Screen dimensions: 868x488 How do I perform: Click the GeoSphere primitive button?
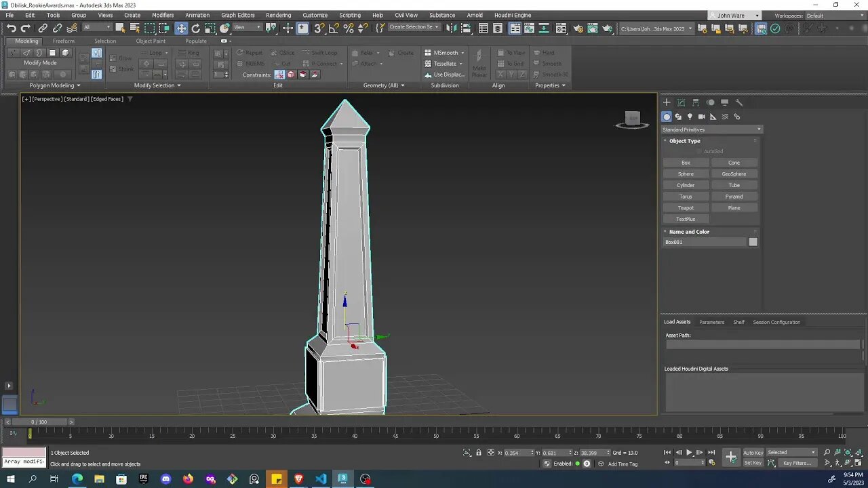click(734, 174)
